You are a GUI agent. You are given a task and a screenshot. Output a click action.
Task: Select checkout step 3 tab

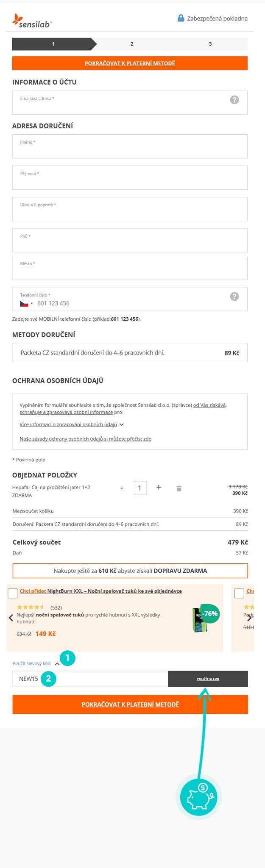point(210,44)
